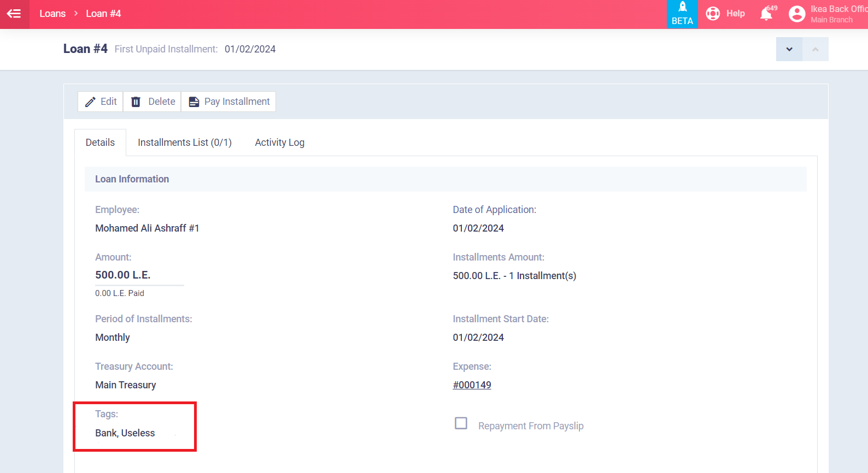Open the Activity Log tab

(x=279, y=143)
